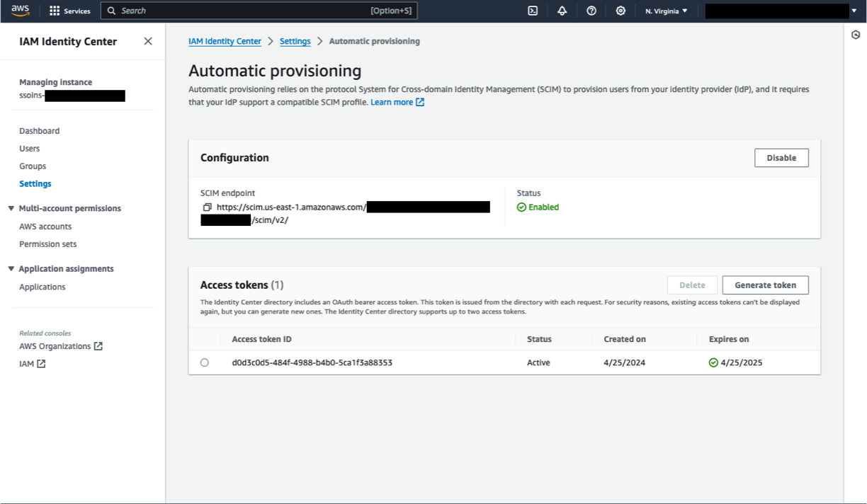867x504 pixels.
Task: Open the Learn more link
Action: (392, 102)
